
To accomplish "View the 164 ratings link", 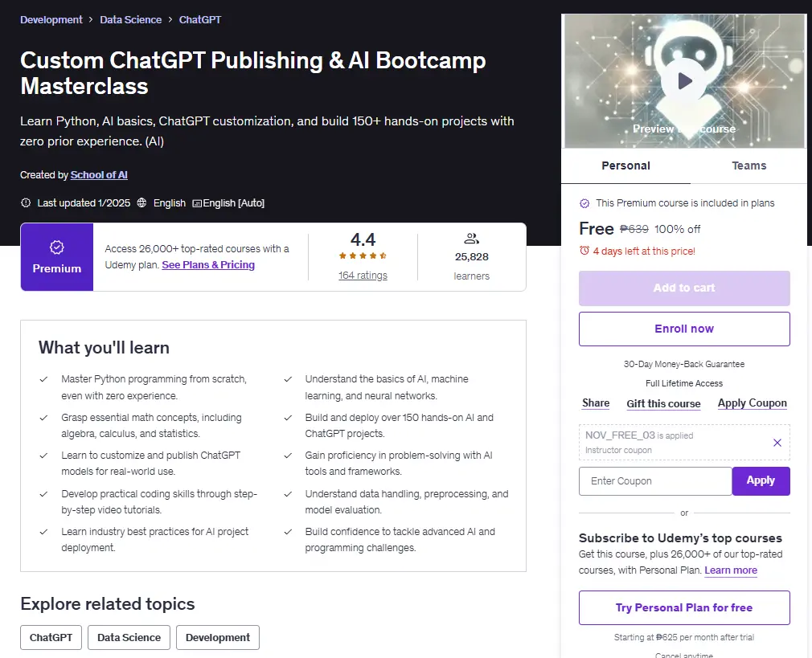I will pos(363,276).
